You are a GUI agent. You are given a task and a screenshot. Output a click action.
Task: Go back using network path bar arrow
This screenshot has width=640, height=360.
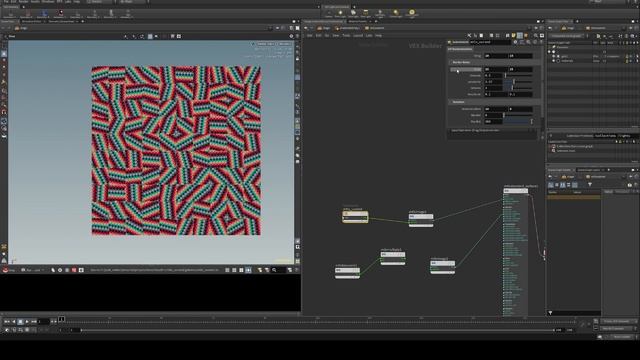pos(306,28)
